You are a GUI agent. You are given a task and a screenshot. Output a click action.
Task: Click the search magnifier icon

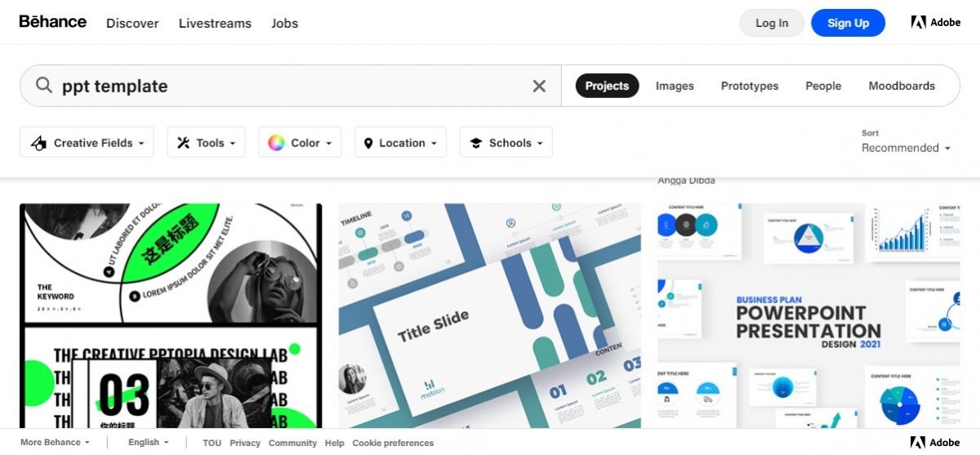(44, 86)
